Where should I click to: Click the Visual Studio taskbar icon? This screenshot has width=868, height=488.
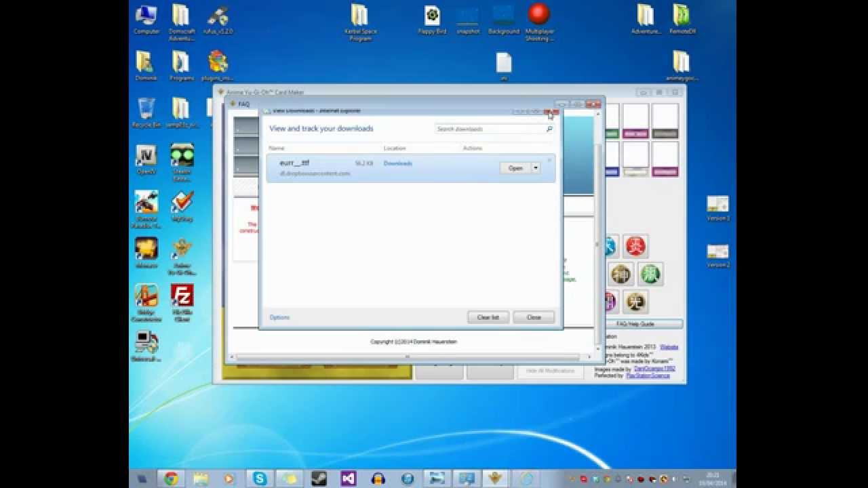click(x=349, y=479)
